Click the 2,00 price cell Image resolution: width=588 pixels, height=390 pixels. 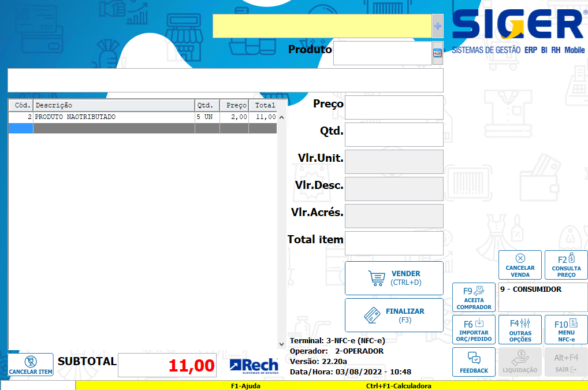point(235,117)
